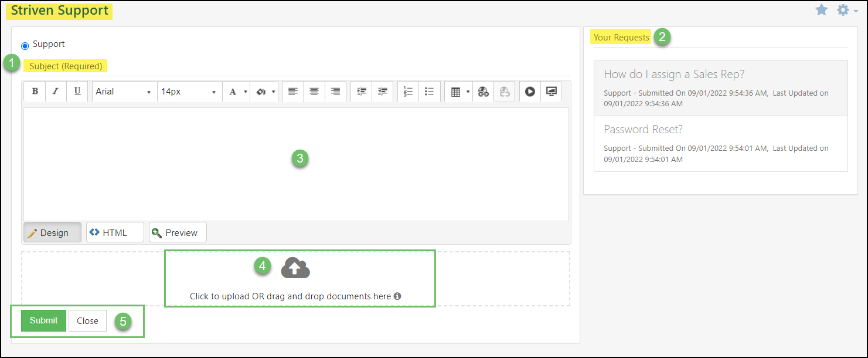Screen dimensions: 868x358
Task: Expand the background color dropdown arrow
Action: click(x=274, y=92)
